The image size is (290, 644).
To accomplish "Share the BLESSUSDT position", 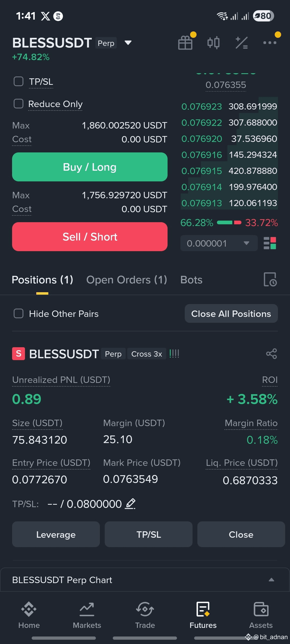I will pyautogui.click(x=271, y=354).
